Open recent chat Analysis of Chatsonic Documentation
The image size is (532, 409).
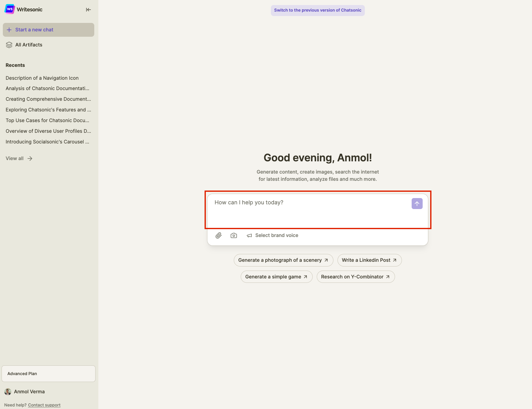tap(47, 89)
